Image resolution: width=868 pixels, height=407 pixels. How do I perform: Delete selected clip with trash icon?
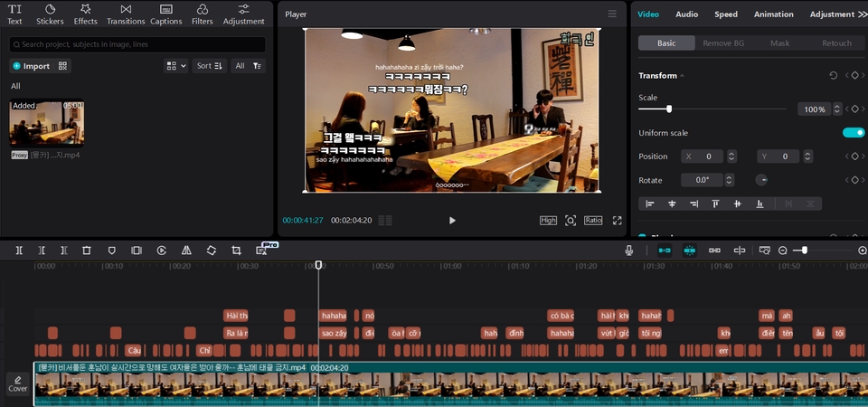click(x=87, y=251)
